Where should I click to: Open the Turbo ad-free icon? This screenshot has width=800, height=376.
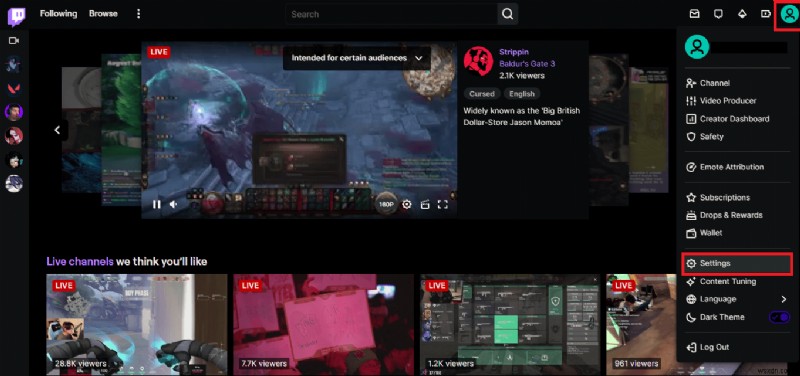click(x=766, y=14)
